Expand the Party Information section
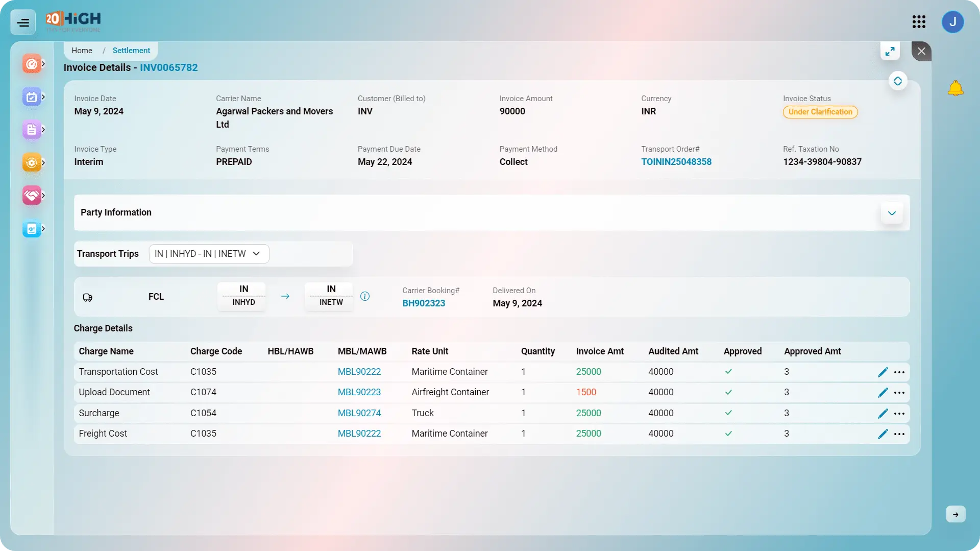980x551 pixels. pos(892,213)
